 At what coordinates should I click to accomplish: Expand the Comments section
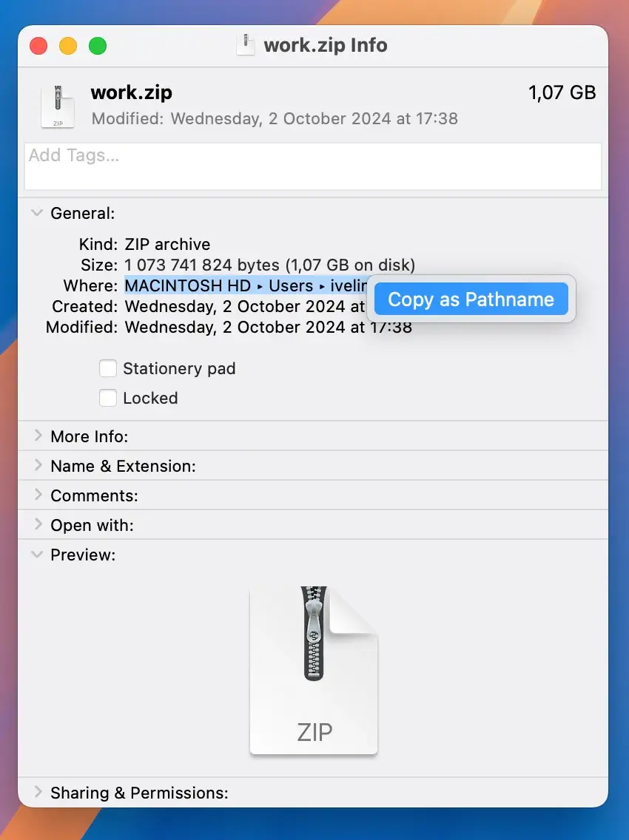[38, 495]
